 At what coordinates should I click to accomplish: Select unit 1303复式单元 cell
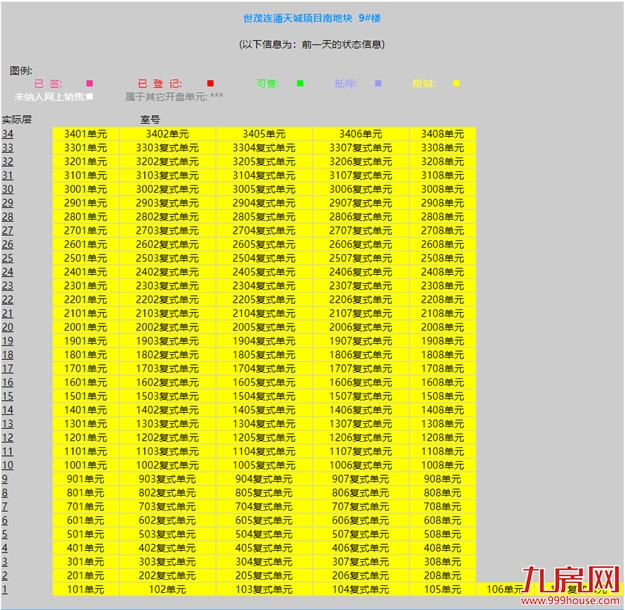[167, 424]
